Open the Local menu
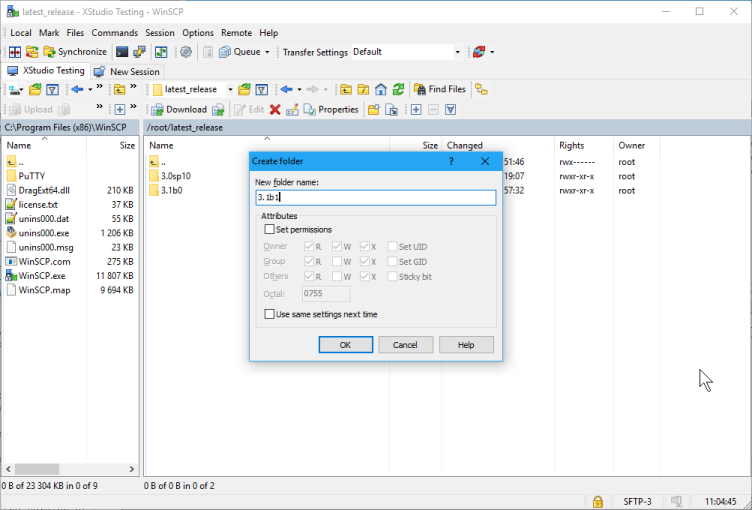This screenshot has height=510, width=752. [21, 33]
